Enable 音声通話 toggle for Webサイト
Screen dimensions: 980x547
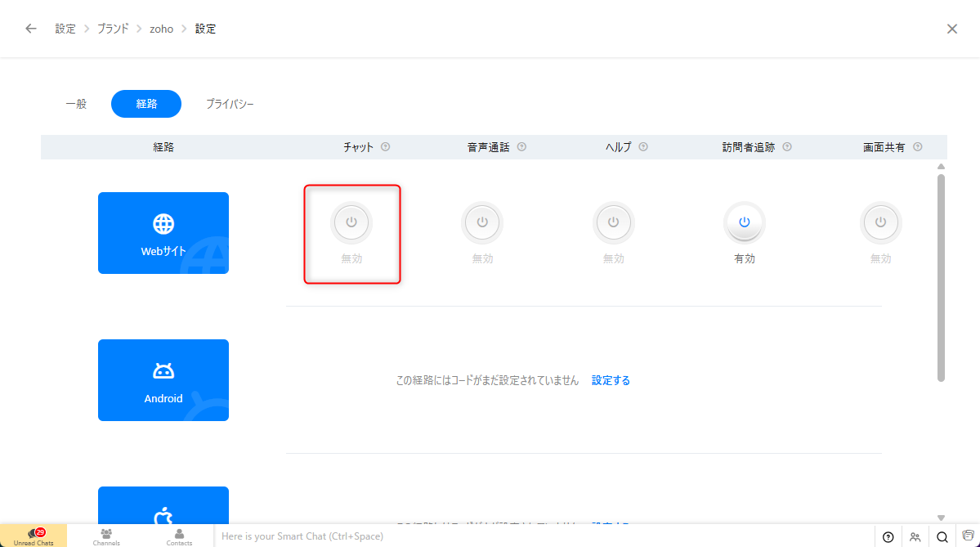pos(482,222)
